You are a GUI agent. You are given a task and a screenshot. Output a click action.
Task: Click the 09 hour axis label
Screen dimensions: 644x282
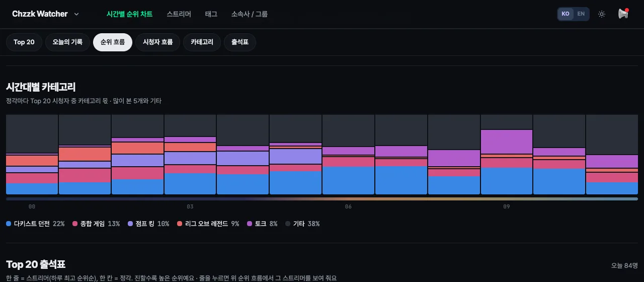click(507, 207)
